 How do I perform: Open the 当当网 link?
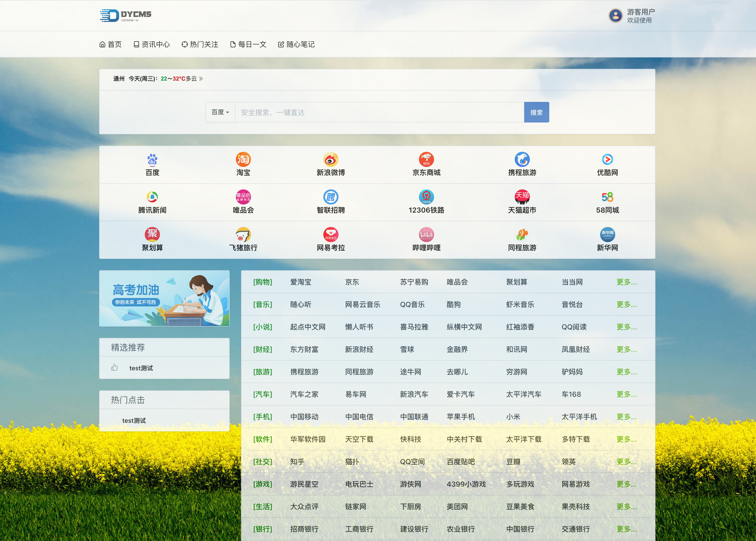tap(572, 282)
